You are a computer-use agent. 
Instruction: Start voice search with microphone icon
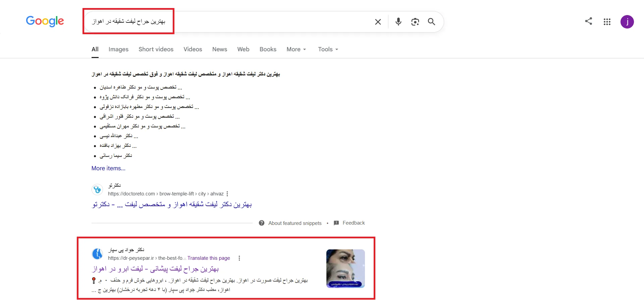(398, 22)
